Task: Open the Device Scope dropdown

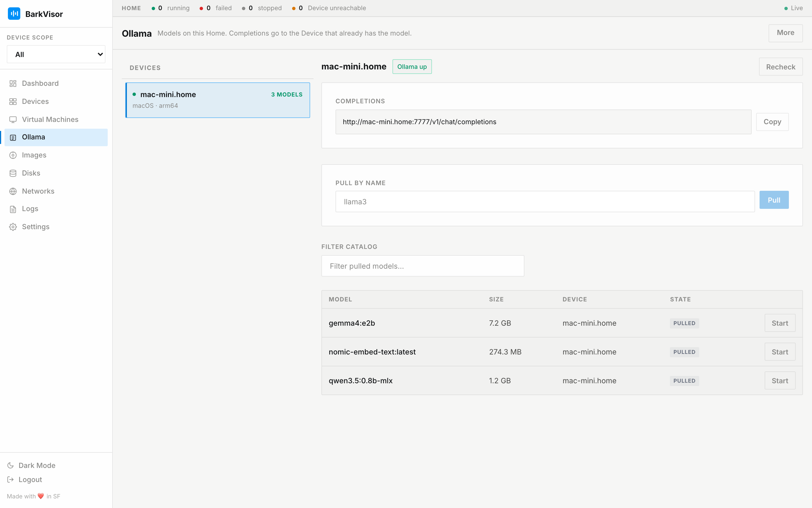Action: click(56, 54)
